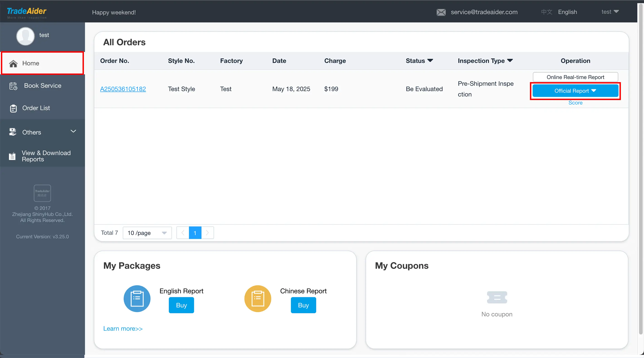Click the Order List clipboard icon

click(x=13, y=108)
